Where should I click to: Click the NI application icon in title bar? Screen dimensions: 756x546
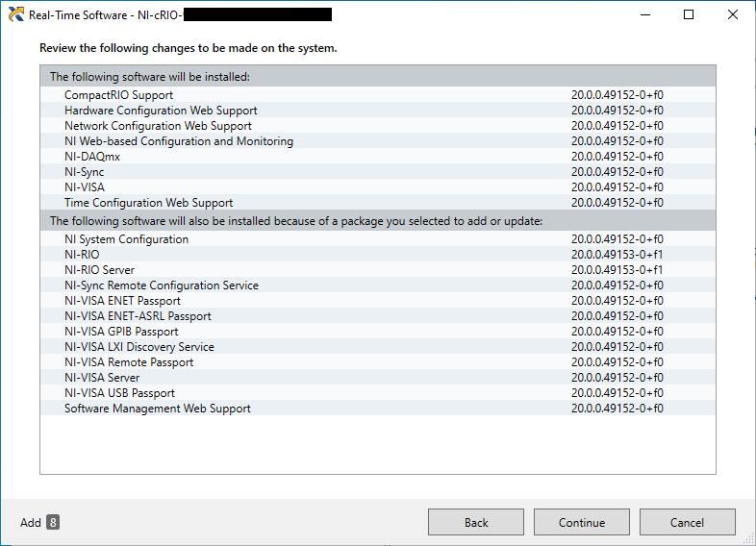[15, 15]
